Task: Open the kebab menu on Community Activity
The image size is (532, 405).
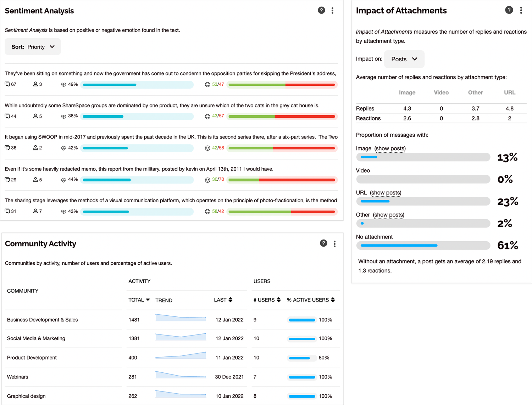Action: (334, 243)
